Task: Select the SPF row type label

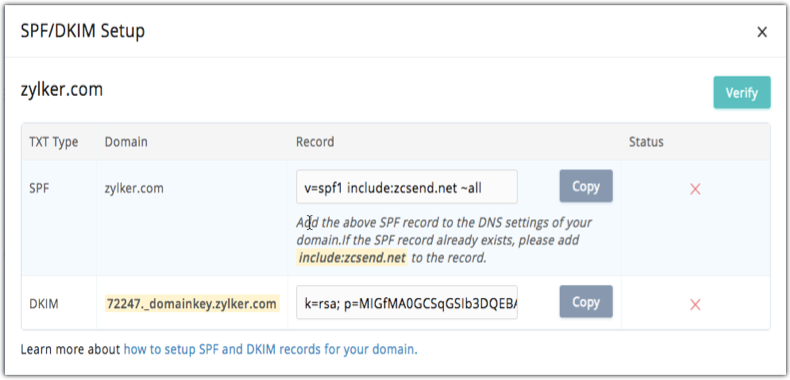Action: click(38, 188)
